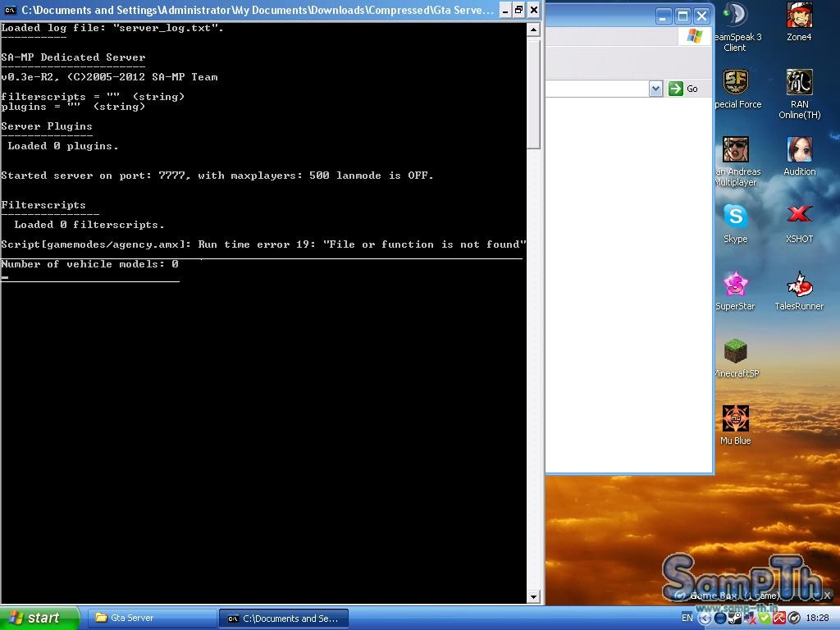Image resolution: width=840 pixels, height=630 pixels.
Task: Maximize the Explorer window behind
Action: (x=682, y=16)
